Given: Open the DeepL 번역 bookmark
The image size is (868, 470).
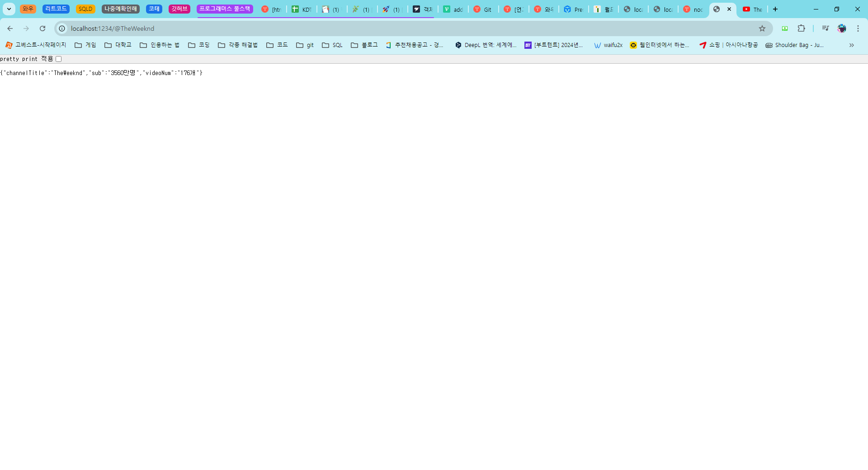Looking at the screenshot, I should (486, 45).
